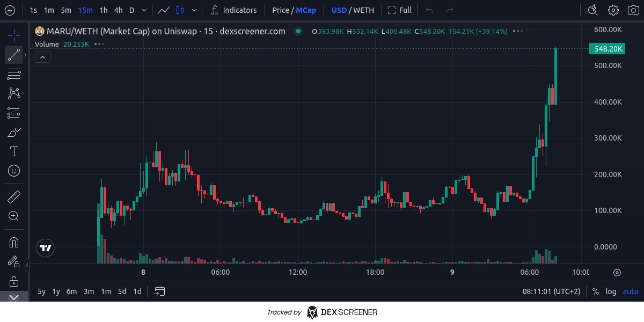Screen dimensions: 644x322
Task: Select the text annotation tool
Action: (14, 151)
